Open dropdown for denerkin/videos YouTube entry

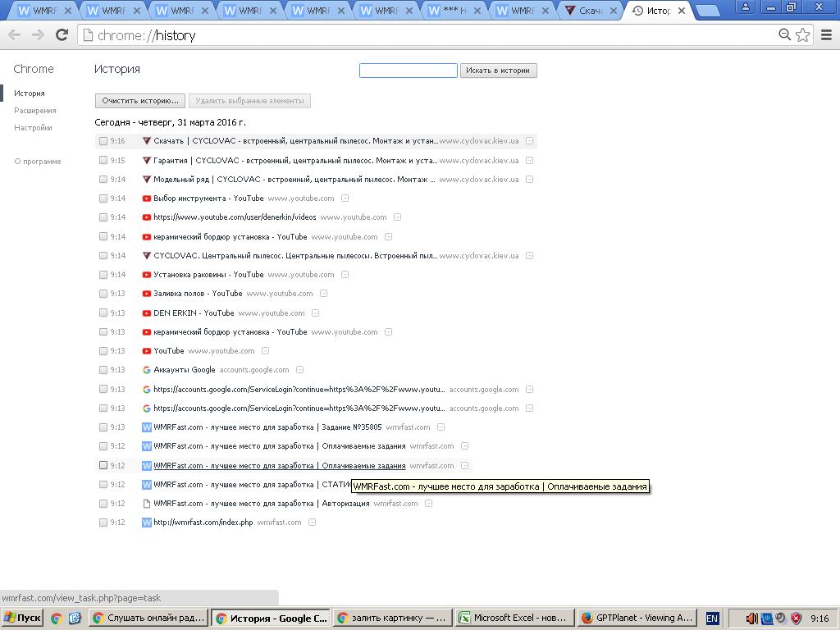coord(398,217)
